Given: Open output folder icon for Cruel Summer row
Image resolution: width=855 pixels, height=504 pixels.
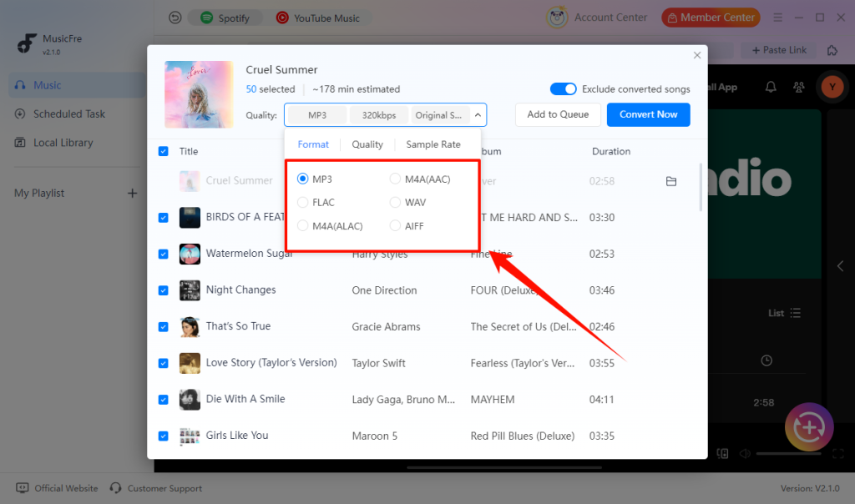Looking at the screenshot, I should [x=671, y=181].
